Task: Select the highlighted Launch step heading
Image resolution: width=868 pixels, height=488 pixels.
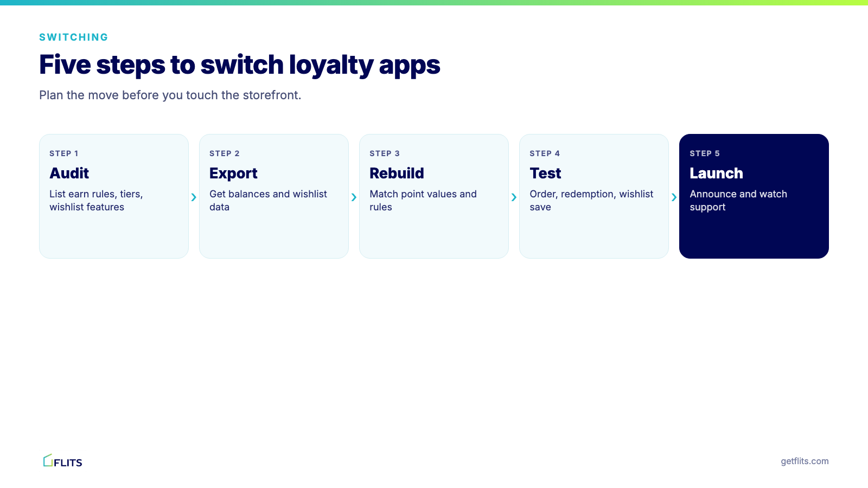Action: point(716,174)
